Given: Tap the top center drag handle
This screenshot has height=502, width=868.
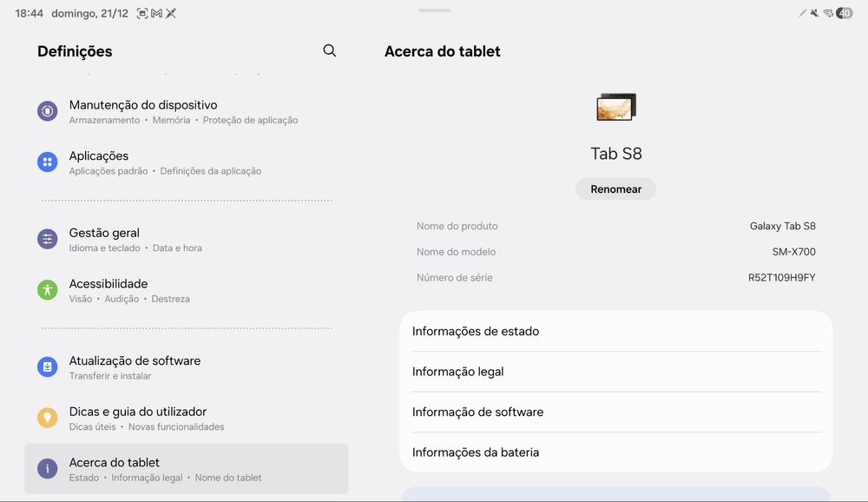Looking at the screenshot, I should tap(435, 10).
